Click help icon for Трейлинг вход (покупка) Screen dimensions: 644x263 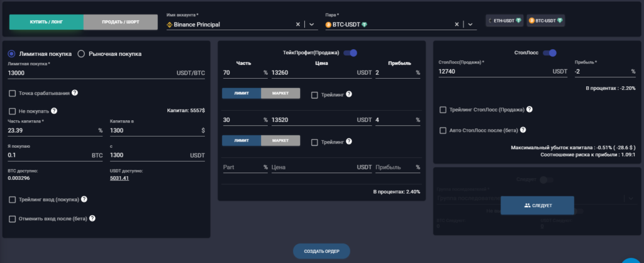84,199
